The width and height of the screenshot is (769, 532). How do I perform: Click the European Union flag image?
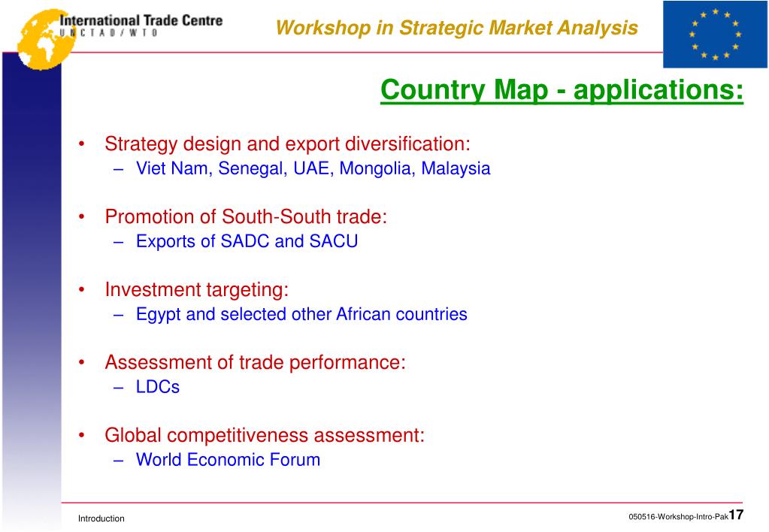[715, 35]
